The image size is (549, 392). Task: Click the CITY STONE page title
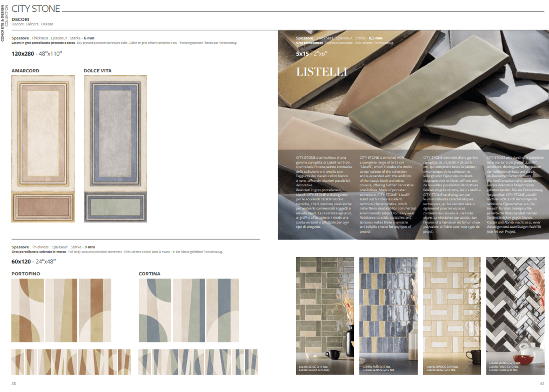pyautogui.click(x=36, y=9)
